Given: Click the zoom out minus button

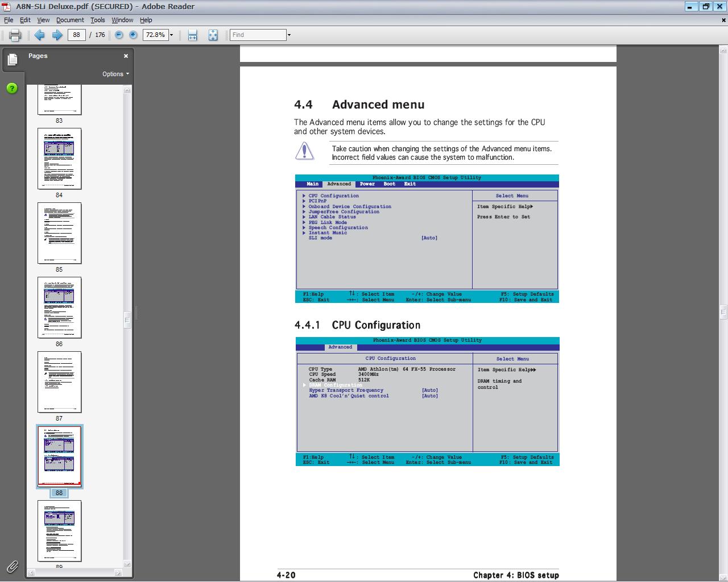Looking at the screenshot, I should click(x=119, y=35).
